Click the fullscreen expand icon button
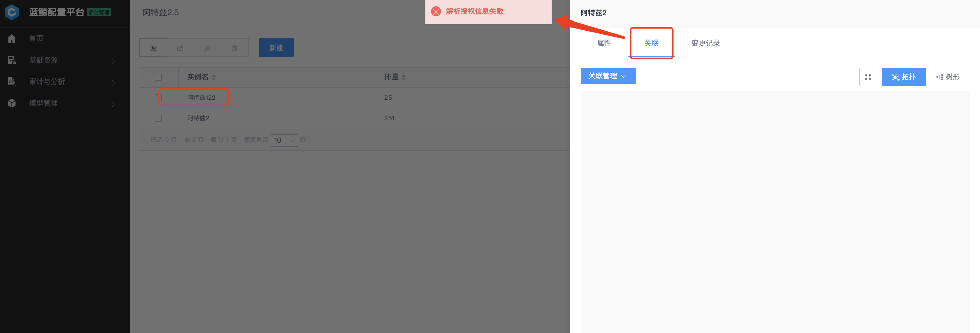Screen dimensions: 980x333 [868, 77]
